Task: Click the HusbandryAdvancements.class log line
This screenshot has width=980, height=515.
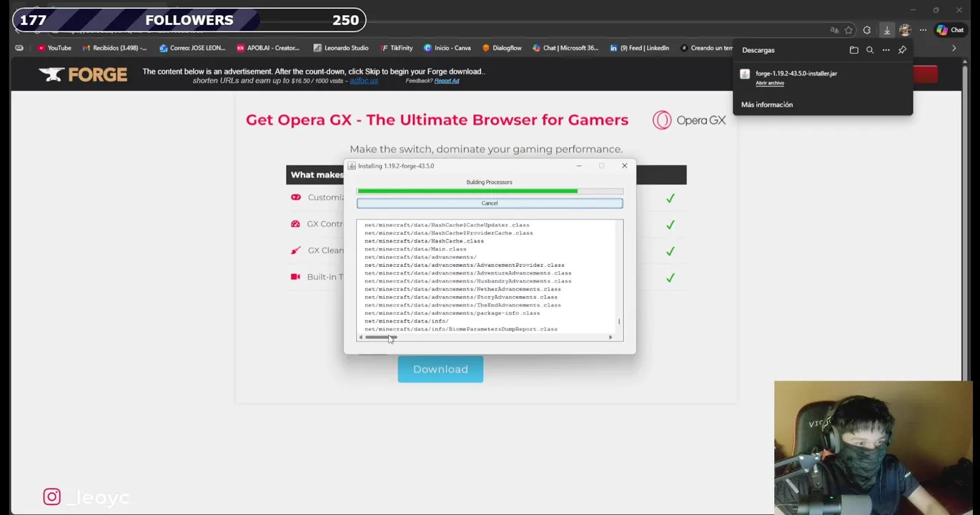Action: [x=467, y=281]
